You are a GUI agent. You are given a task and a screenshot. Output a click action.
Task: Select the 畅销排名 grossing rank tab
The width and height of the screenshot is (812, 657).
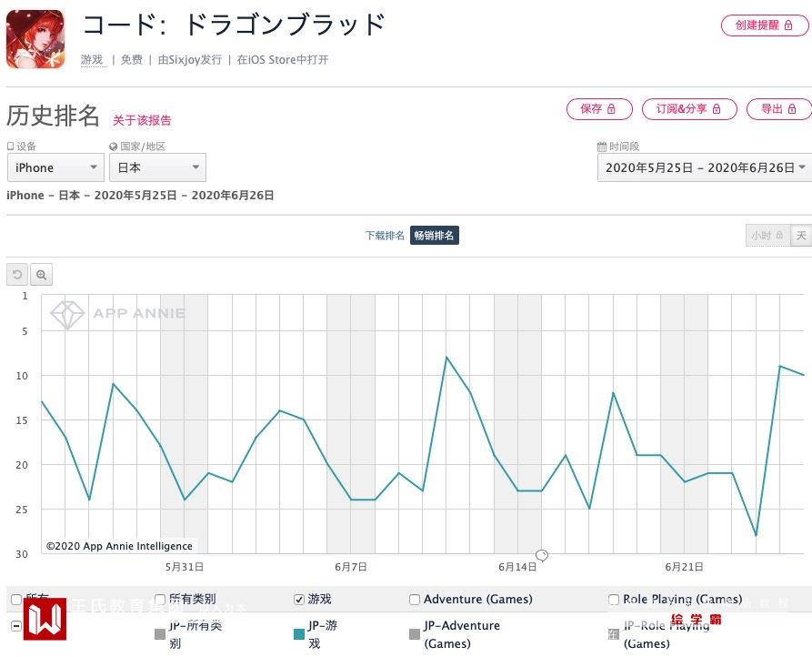click(x=435, y=236)
